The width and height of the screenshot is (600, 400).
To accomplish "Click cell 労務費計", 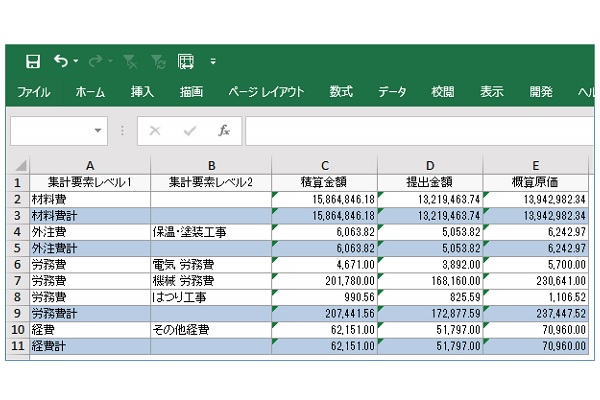I will coord(90,313).
